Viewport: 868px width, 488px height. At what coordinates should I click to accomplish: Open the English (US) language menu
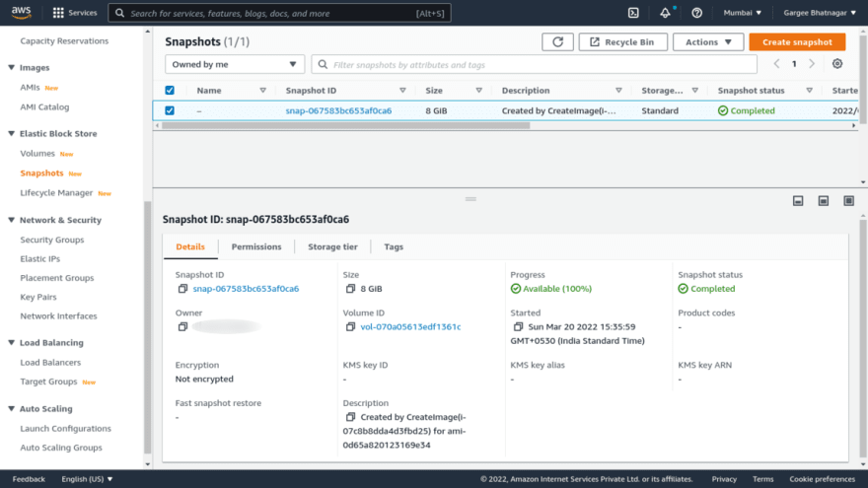pos(87,479)
